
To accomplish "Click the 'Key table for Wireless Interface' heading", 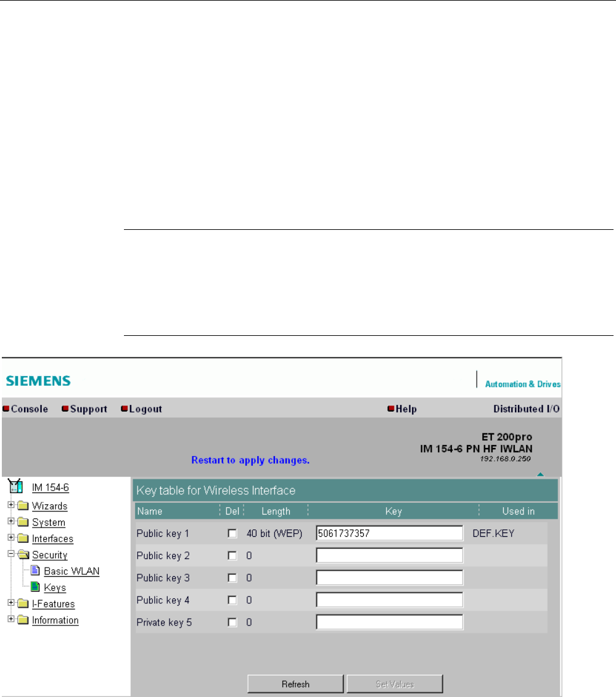I will (x=216, y=491).
